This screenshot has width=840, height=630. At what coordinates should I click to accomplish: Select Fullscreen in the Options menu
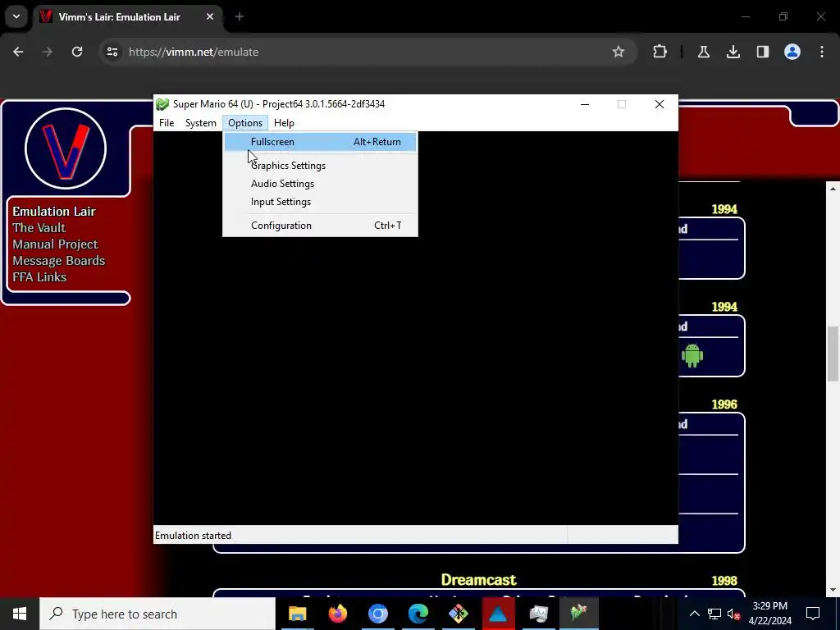point(320,142)
